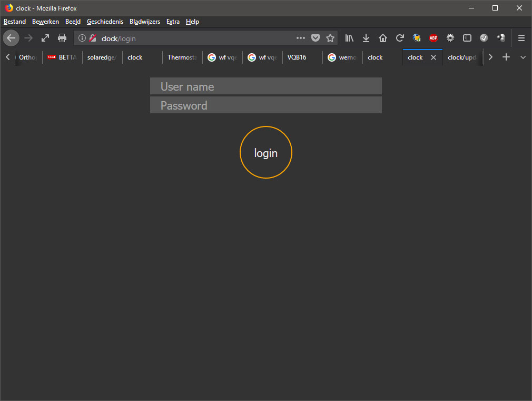
Task: Save page to Pocket icon
Action: pos(316,38)
